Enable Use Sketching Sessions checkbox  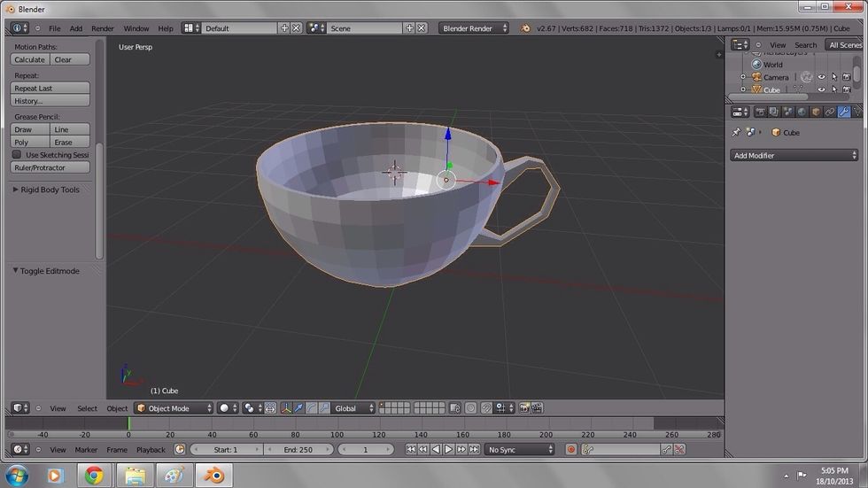click(x=17, y=155)
